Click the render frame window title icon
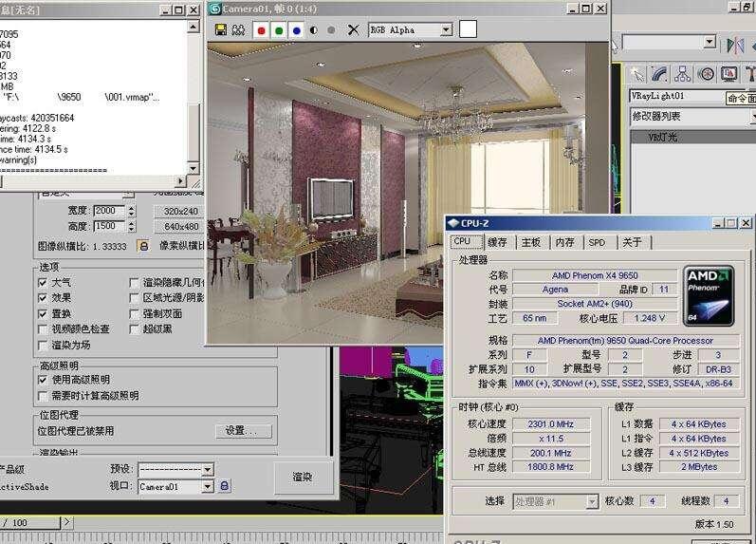 tap(214, 9)
